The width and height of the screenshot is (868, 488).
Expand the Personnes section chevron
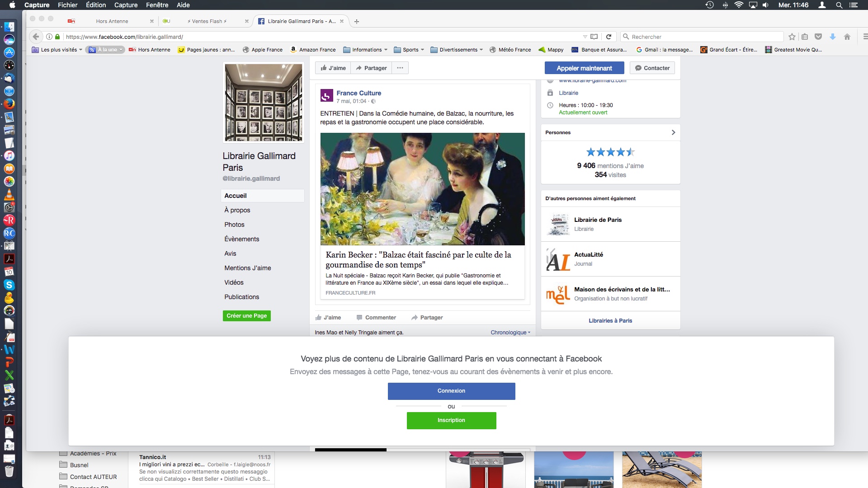pyautogui.click(x=673, y=132)
